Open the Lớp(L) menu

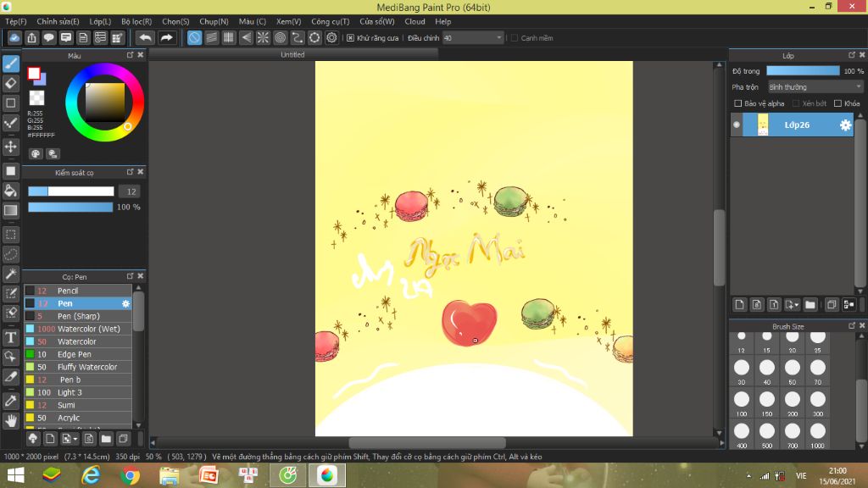(x=100, y=21)
